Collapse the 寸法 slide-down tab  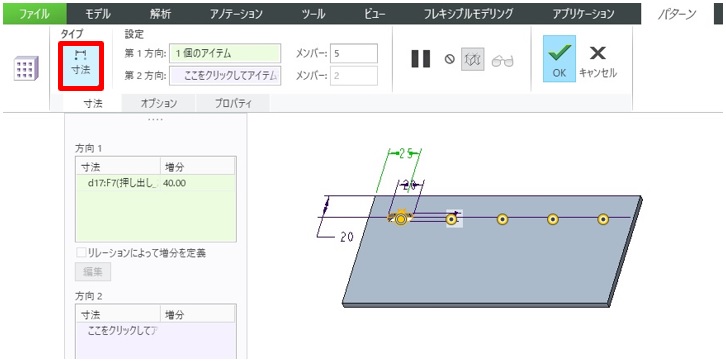pyautogui.click(x=93, y=104)
